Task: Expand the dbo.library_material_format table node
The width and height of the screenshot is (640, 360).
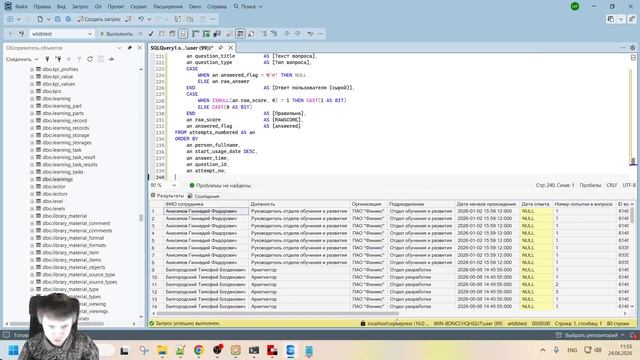Action: pos(32,238)
